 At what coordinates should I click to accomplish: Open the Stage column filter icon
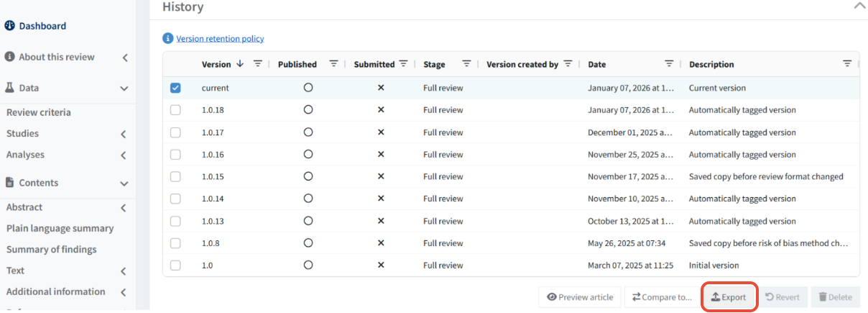[466, 64]
